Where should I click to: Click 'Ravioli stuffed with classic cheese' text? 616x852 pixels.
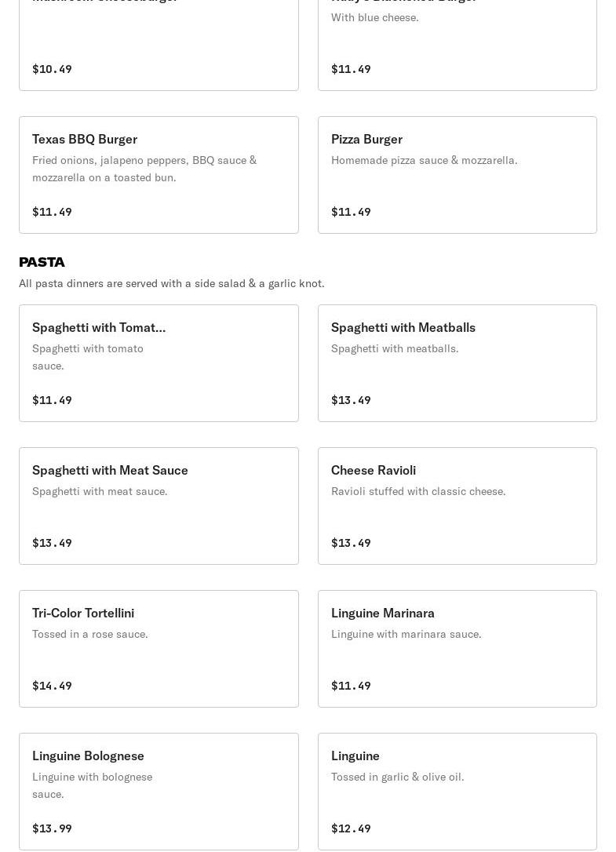click(418, 491)
